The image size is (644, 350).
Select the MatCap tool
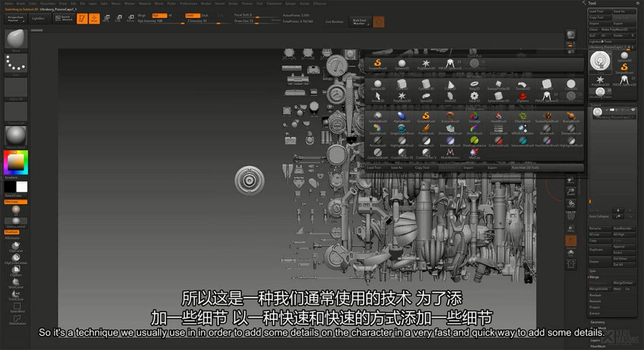474,154
